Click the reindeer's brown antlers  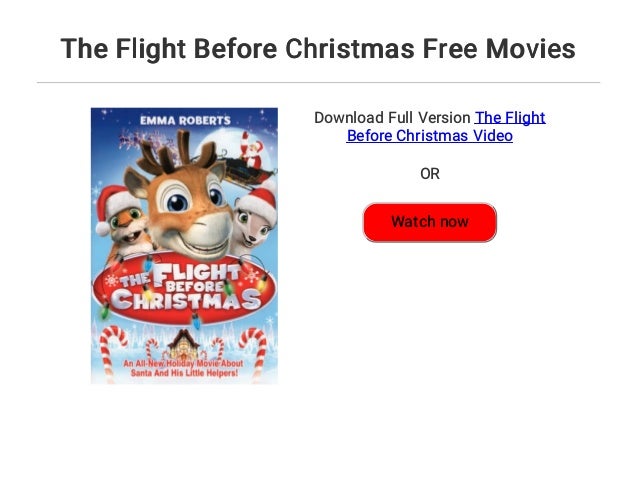point(177,153)
